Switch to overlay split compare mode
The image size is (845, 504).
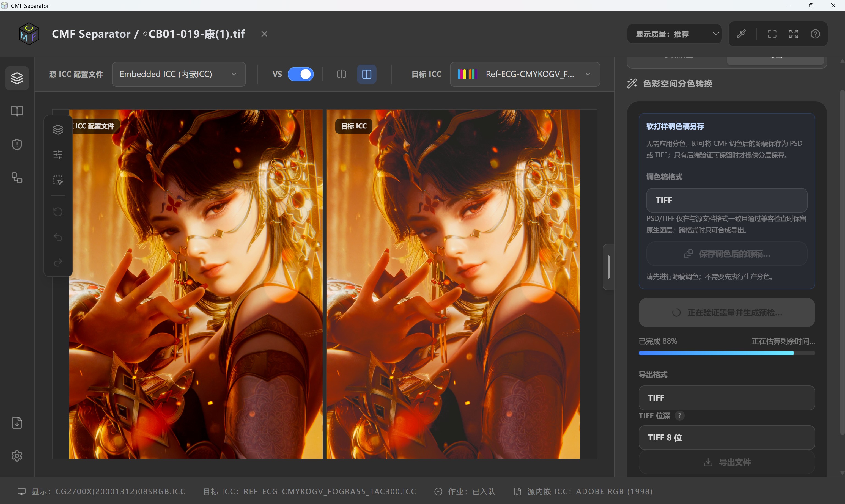pyautogui.click(x=341, y=74)
